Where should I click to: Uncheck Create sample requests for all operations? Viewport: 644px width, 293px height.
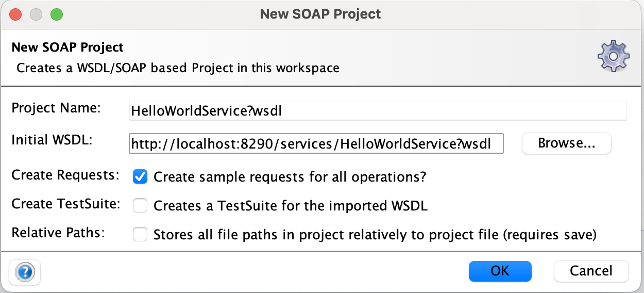[x=140, y=177]
